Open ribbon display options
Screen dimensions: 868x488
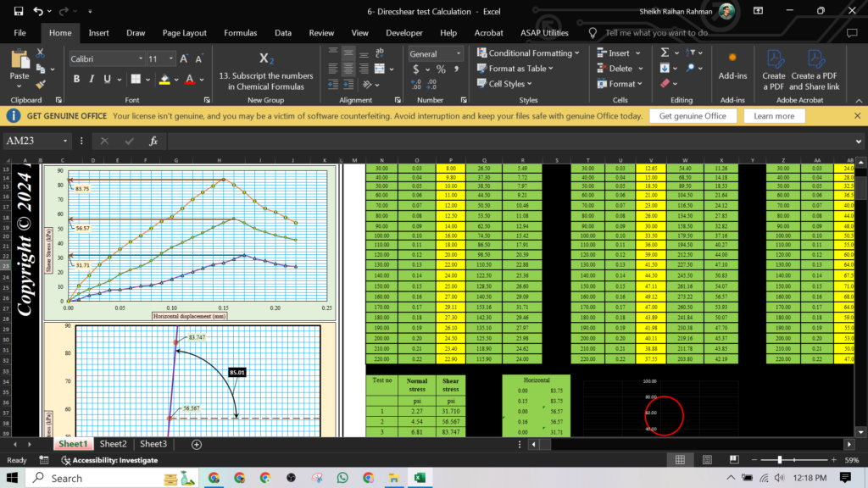(758, 11)
